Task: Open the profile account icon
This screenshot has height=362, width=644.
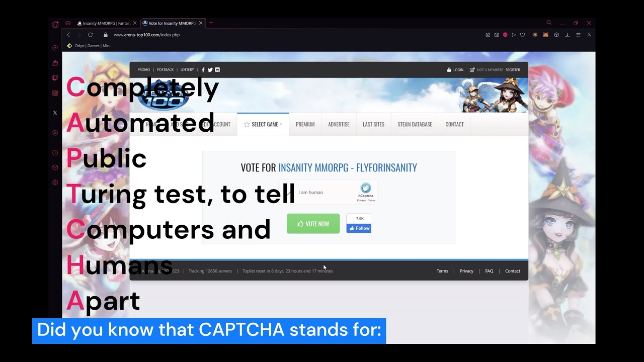Action: pos(589,35)
